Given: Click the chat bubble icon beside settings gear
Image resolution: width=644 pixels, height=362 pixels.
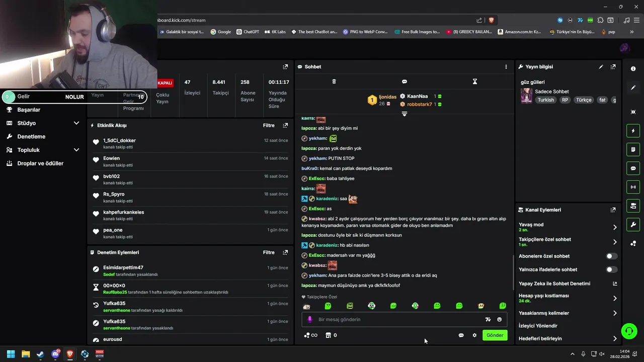Looking at the screenshot, I should pos(461,335).
